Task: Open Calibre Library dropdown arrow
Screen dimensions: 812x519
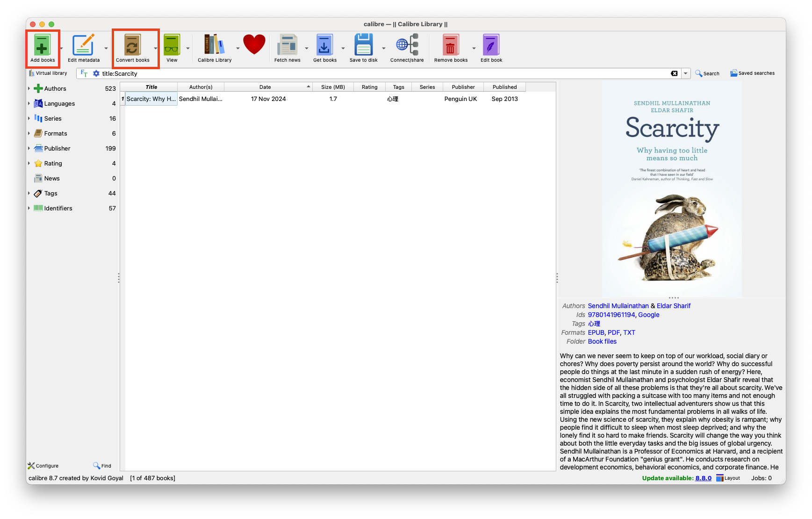Action: (237, 48)
